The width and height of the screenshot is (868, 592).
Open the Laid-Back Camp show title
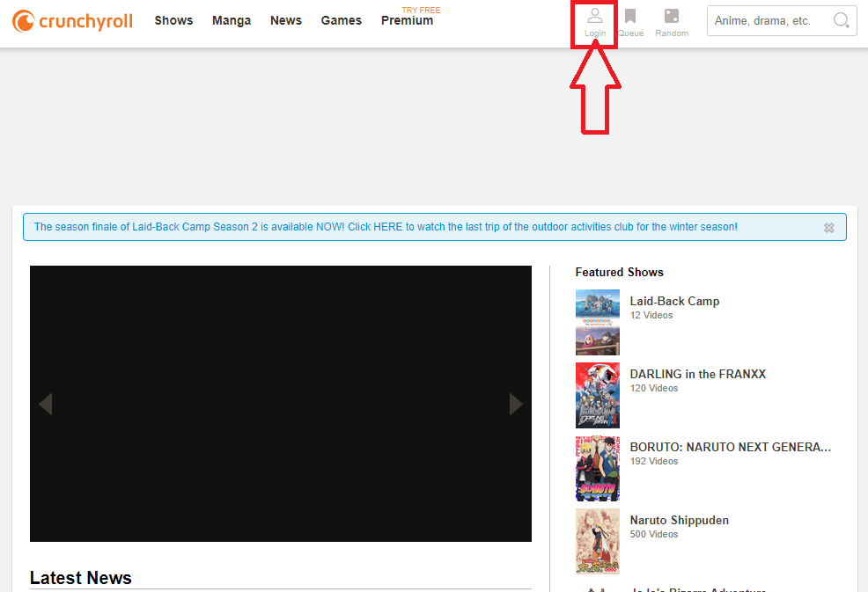point(675,301)
